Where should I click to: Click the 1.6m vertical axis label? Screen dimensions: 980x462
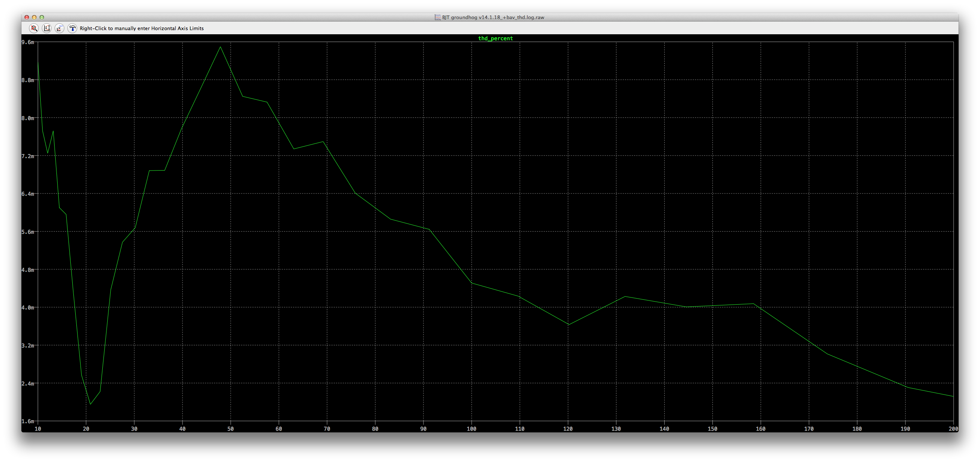point(28,421)
